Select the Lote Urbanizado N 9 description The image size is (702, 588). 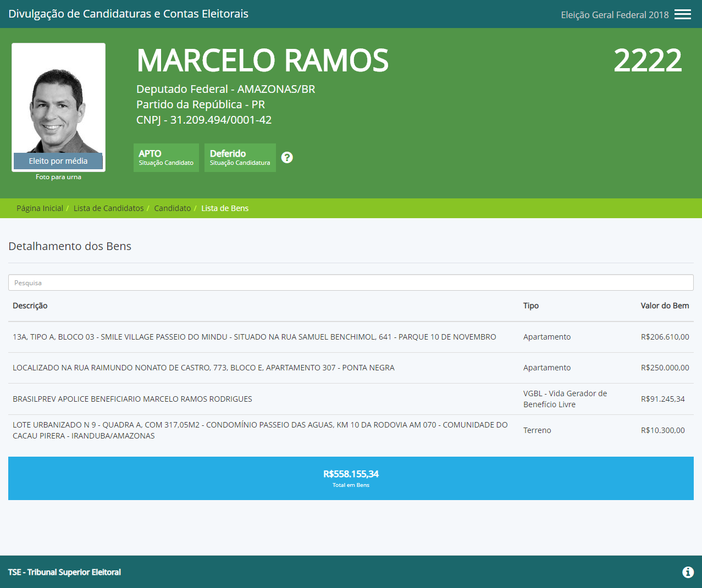click(260, 430)
